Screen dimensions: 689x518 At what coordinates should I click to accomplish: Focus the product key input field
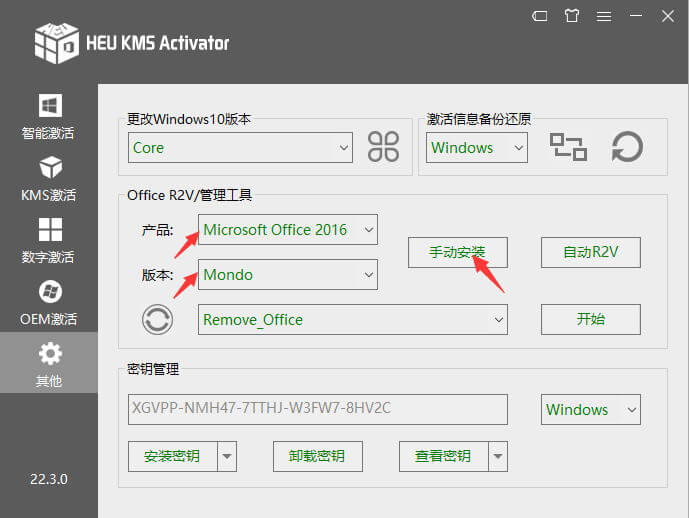point(318,409)
